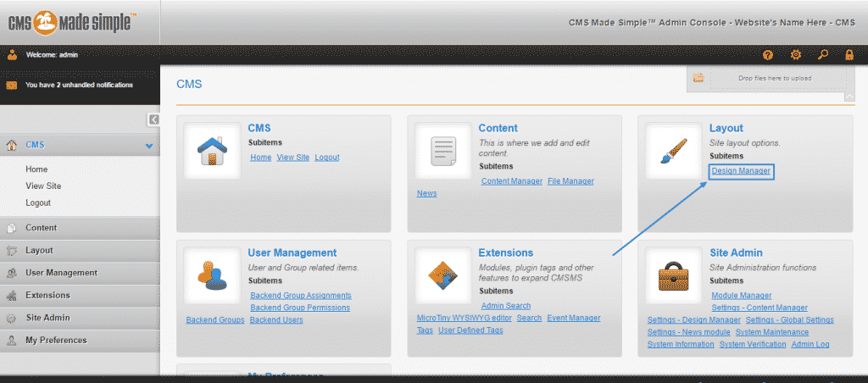Open System Verification link

pos(753,344)
